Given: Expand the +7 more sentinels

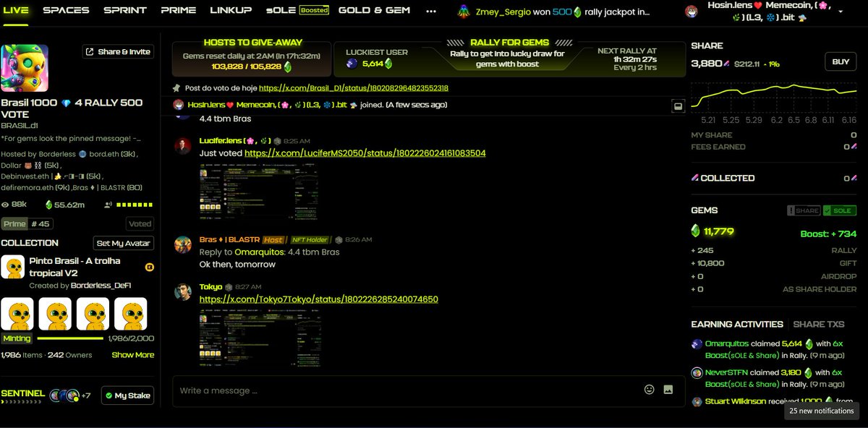Looking at the screenshot, I should [x=85, y=395].
